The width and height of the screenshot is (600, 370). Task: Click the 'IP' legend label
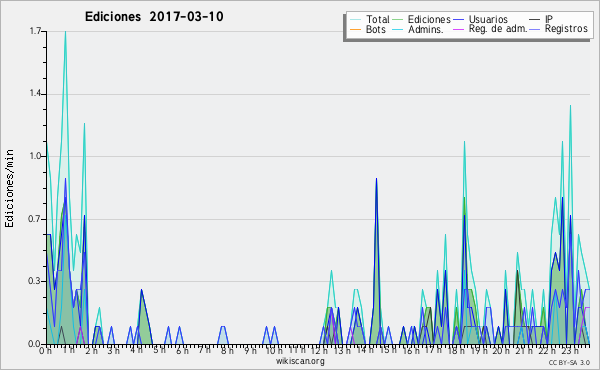click(549, 20)
